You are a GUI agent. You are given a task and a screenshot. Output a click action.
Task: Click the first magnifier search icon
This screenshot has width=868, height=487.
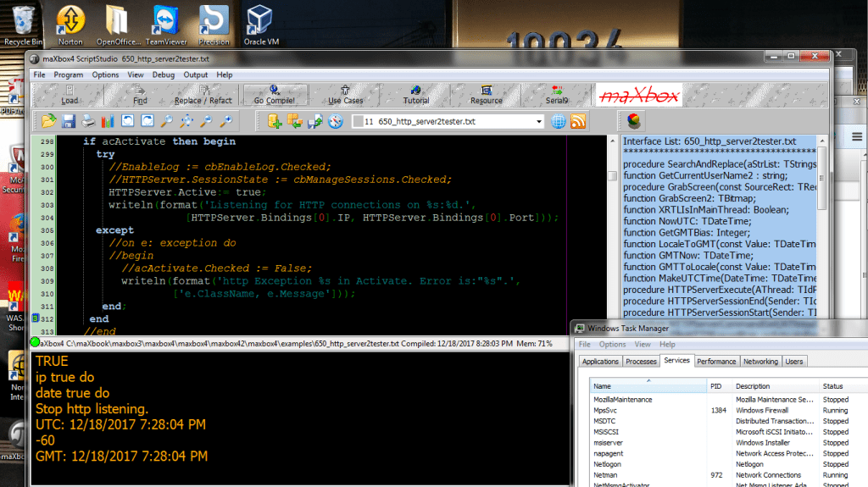coord(168,121)
